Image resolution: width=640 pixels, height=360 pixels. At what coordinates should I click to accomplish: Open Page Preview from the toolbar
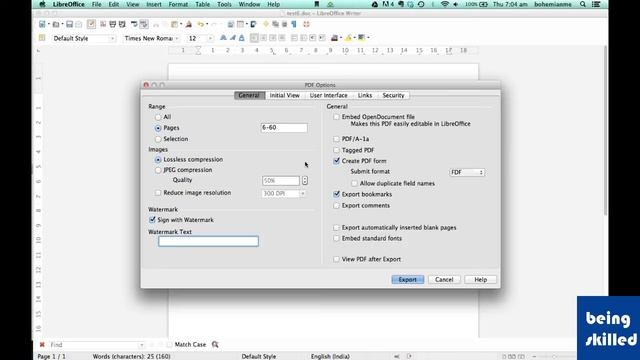pos(122,24)
